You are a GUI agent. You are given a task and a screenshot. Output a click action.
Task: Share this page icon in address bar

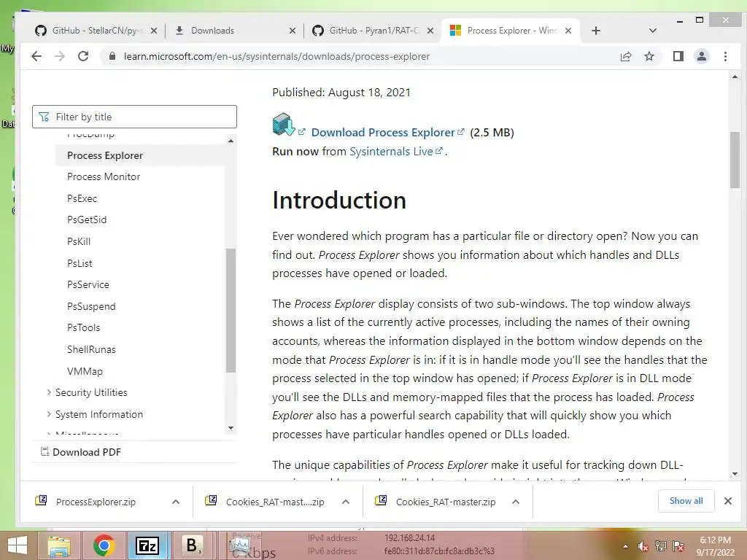[x=625, y=56]
